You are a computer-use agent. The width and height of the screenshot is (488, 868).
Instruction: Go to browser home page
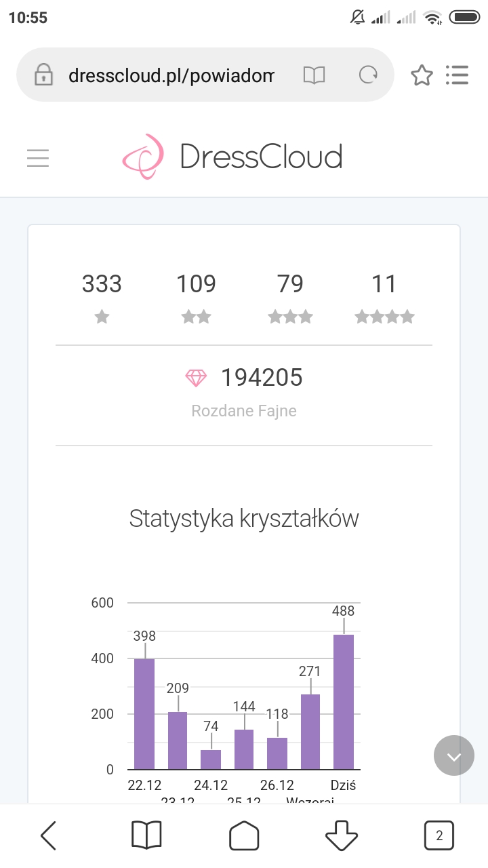244,835
